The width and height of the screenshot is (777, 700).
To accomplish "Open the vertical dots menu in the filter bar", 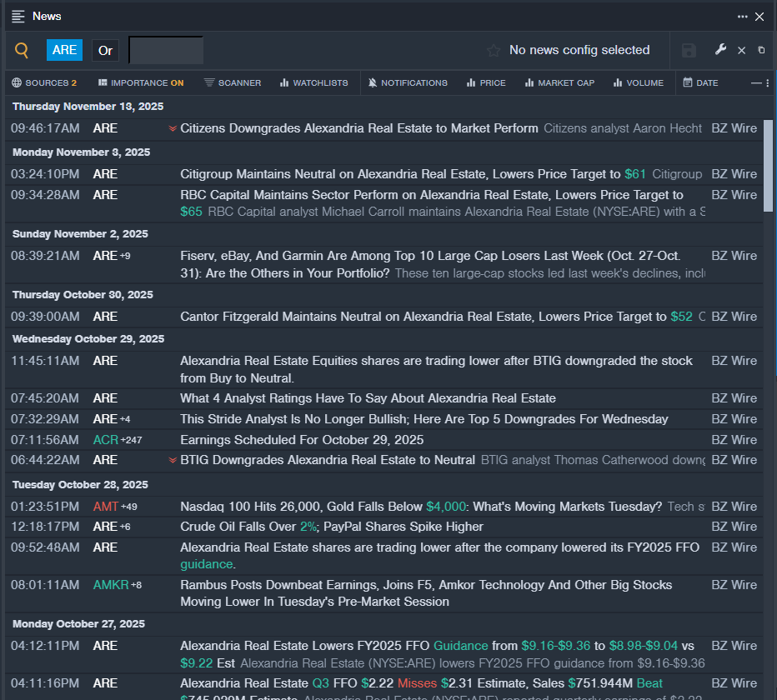I will (766, 82).
